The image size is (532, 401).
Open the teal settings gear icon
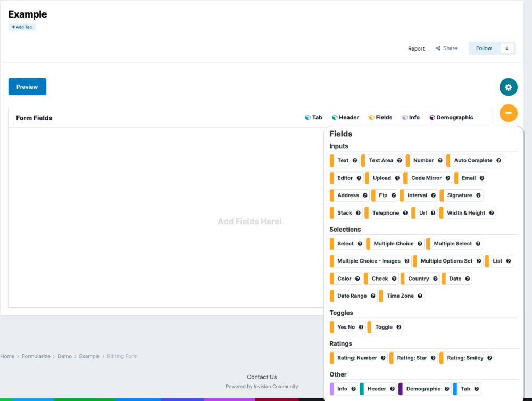point(509,87)
